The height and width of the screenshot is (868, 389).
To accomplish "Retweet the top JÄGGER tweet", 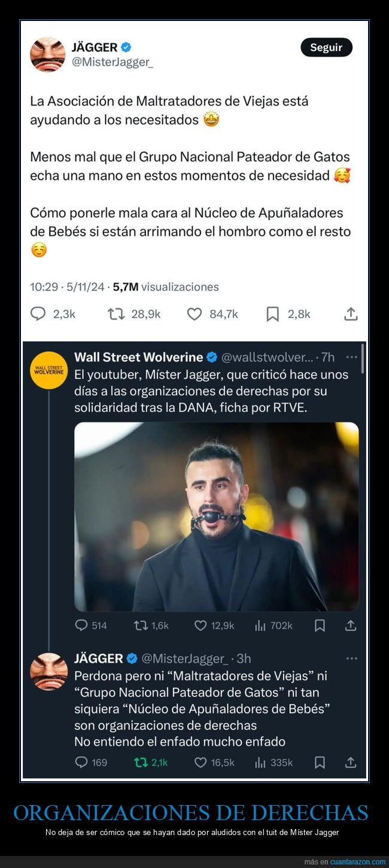I will 116,314.
